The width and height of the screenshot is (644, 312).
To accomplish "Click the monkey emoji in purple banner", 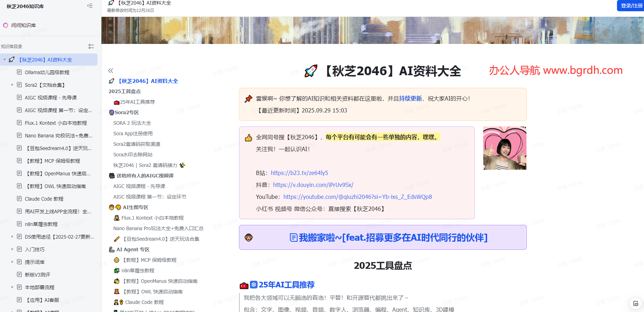I will point(248,238).
